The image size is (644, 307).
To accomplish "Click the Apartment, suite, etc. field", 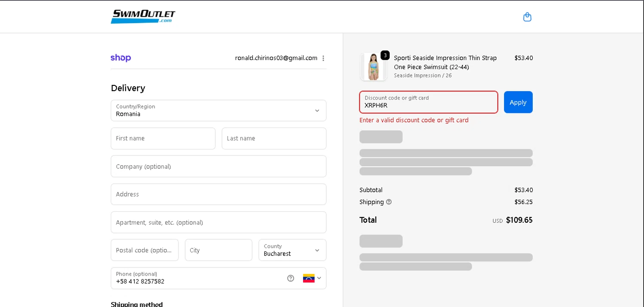I will click(x=219, y=222).
